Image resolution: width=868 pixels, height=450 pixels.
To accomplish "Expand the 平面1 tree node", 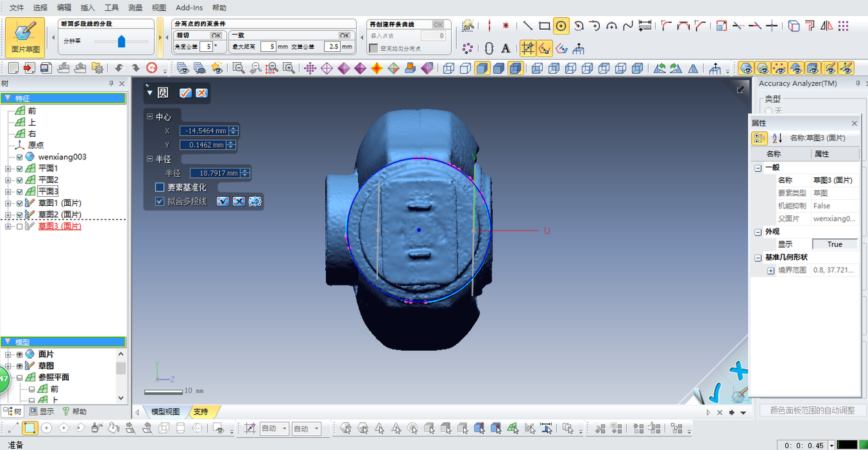I will pyautogui.click(x=8, y=169).
